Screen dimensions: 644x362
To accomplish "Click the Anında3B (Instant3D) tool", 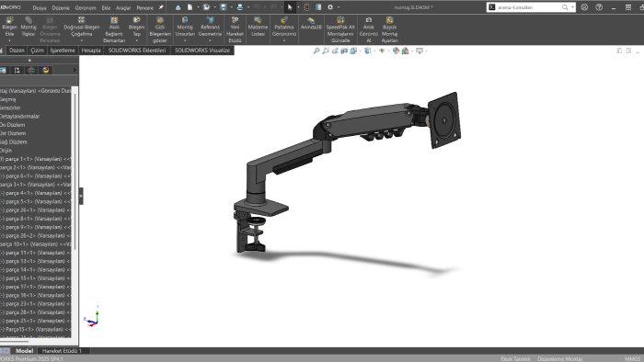I will point(311,23).
